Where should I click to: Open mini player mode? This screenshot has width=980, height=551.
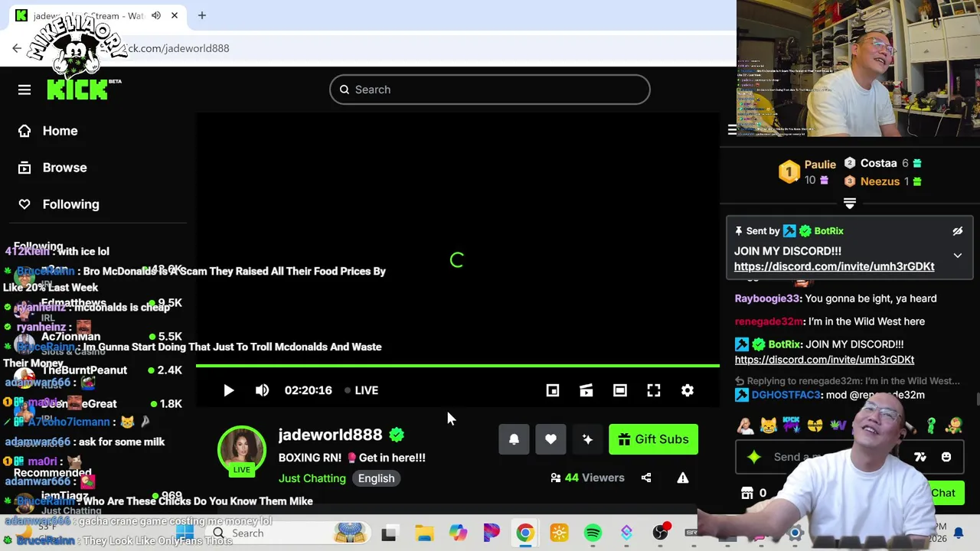coord(553,390)
